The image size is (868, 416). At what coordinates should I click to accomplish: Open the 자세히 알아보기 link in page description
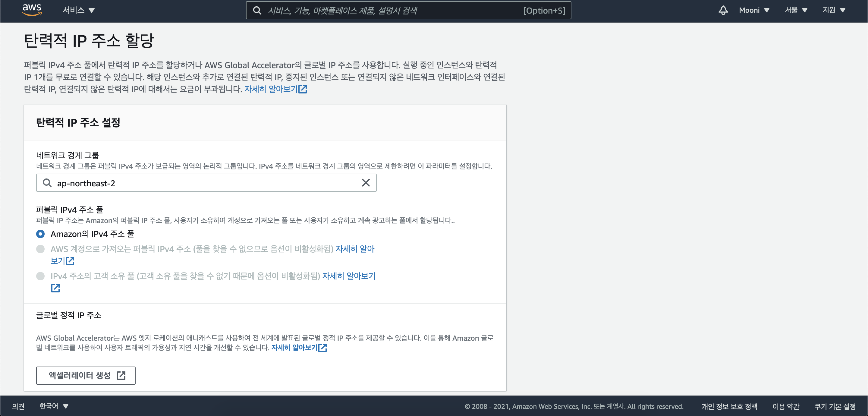pyautogui.click(x=275, y=89)
